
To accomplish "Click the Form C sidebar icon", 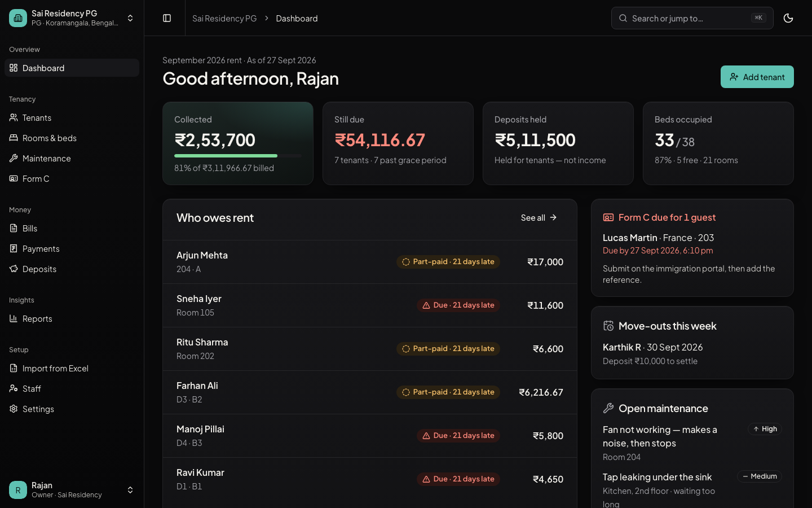I will pos(14,178).
